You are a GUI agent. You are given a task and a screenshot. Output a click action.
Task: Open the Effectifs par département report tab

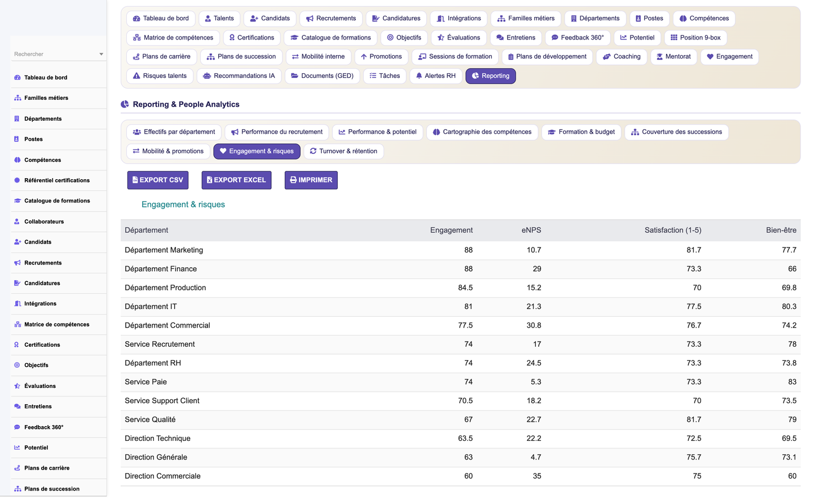pos(174,132)
